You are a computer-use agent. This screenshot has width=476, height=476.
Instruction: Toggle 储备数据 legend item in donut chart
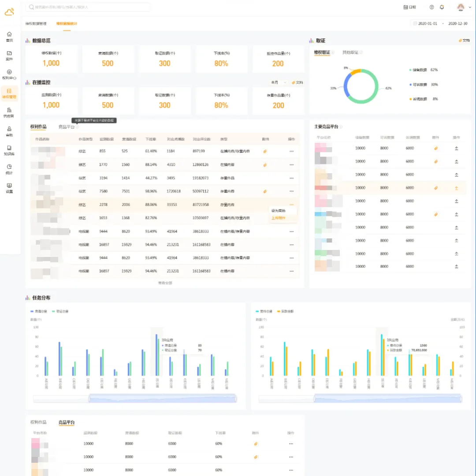click(x=422, y=70)
